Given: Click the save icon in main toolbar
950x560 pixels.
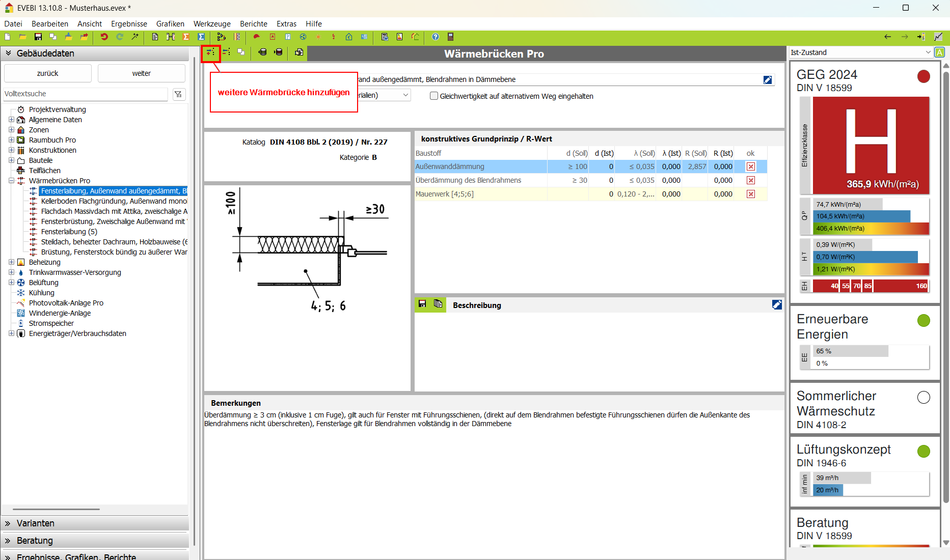Looking at the screenshot, I should click(38, 37).
